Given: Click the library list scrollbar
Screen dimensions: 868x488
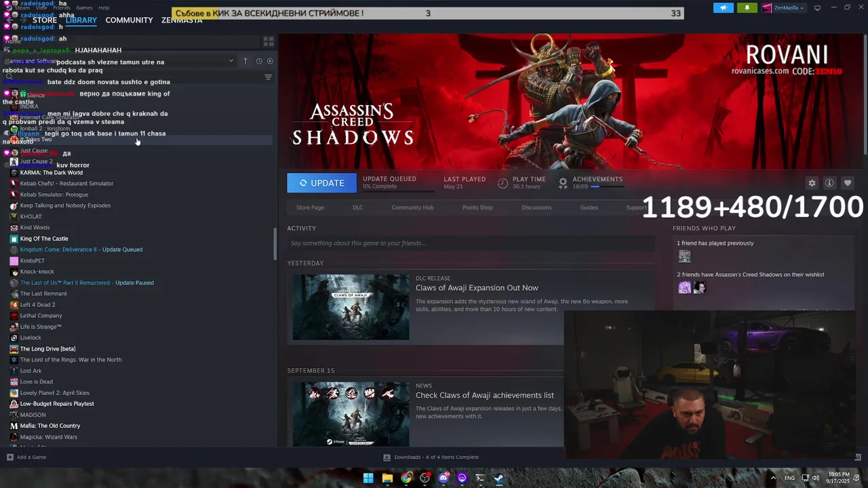Looking at the screenshot, I should 275,244.
